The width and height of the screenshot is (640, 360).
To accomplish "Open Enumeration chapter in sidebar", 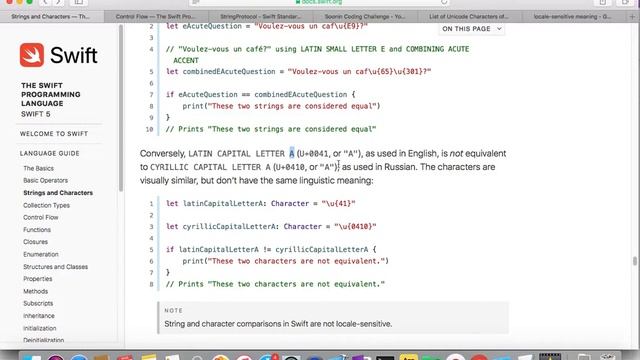I will [x=41, y=254].
